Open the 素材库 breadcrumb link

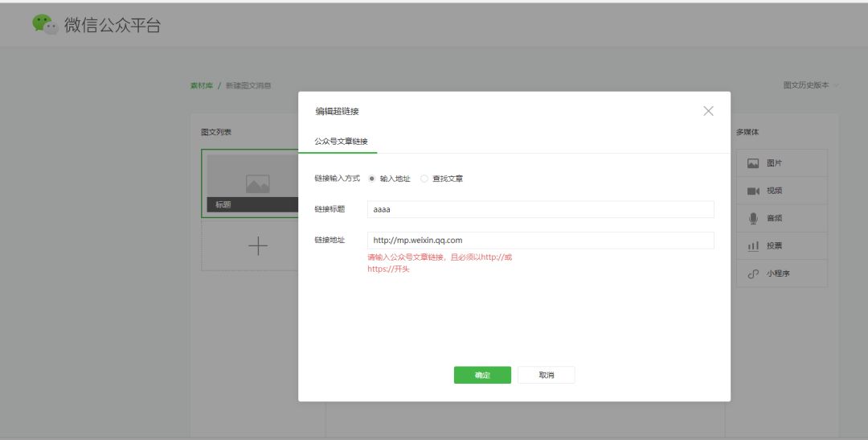point(202,85)
